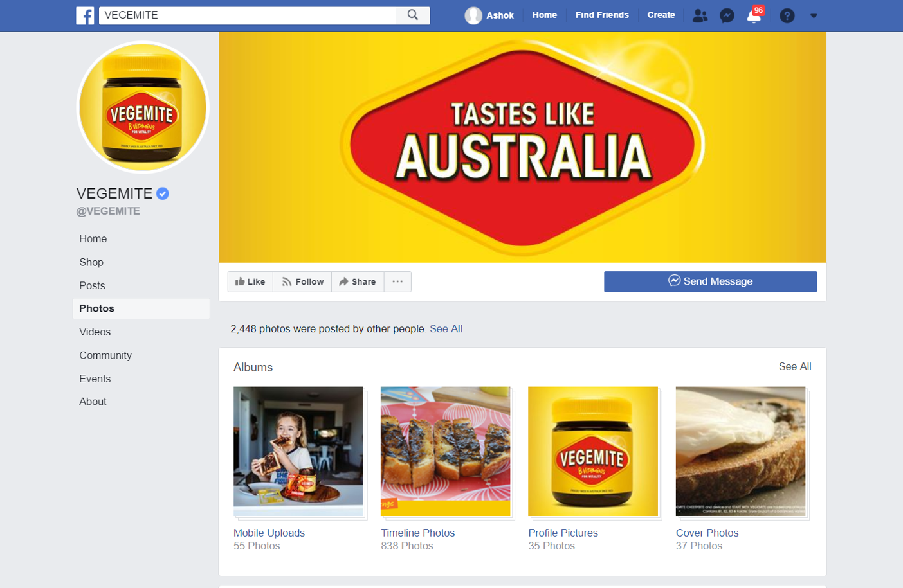Click the Profile Pictures album title link
This screenshot has width=903, height=588.
563,533
